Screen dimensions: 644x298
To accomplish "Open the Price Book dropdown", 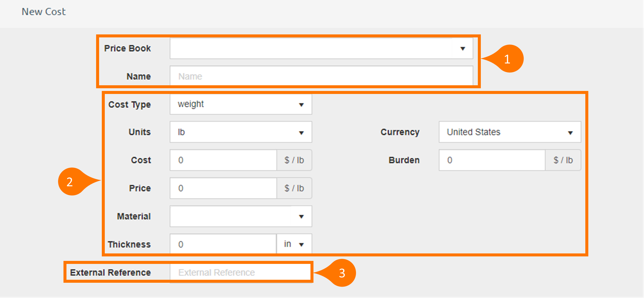I will tap(321, 48).
